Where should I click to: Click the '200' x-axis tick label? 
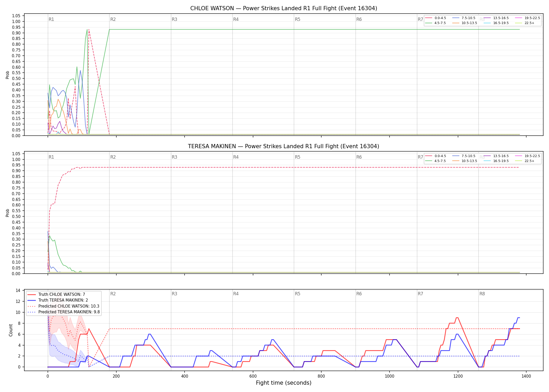(x=116, y=376)
